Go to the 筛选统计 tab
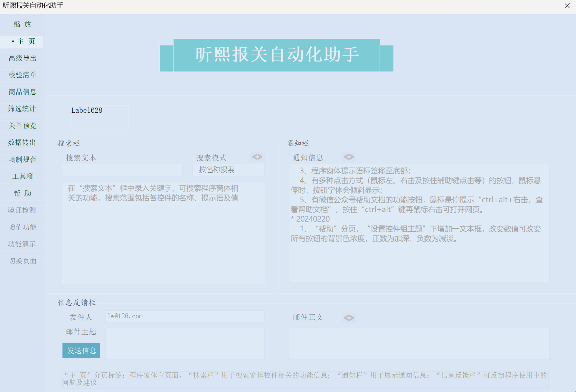This screenshot has width=576, height=392. [22, 109]
